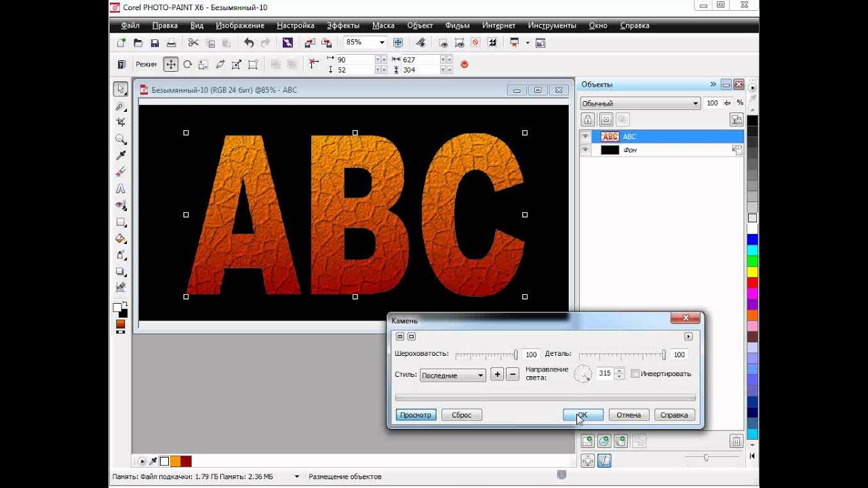Click the minus remove style button
868x488 pixels.
(513, 374)
